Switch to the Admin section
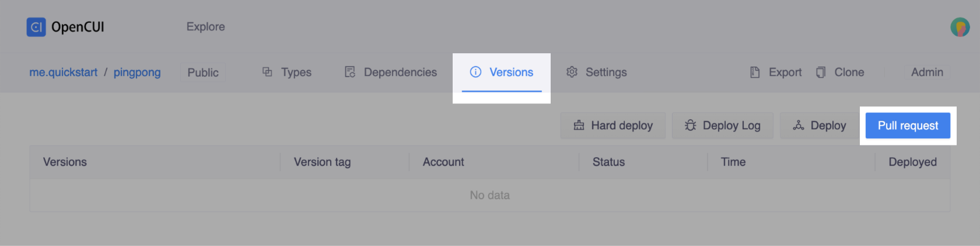The image size is (980, 246). (x=927, y=72)
